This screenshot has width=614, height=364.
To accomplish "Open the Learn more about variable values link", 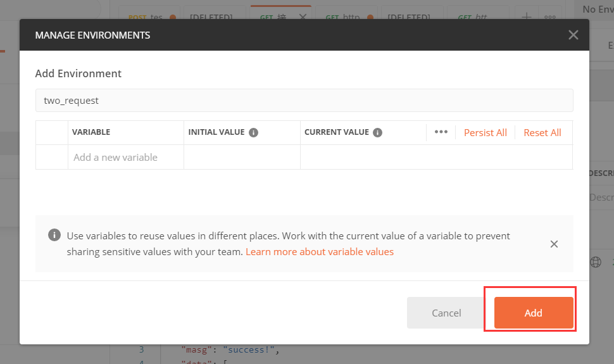I will click(x=320, y=251).
